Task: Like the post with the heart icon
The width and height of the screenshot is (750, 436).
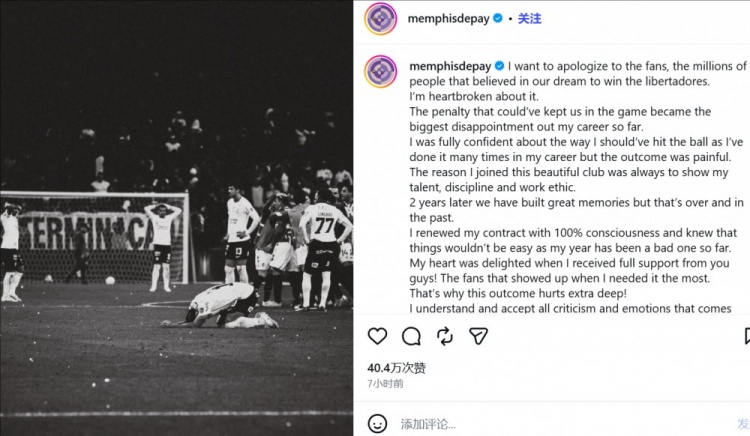Action: 377,336
